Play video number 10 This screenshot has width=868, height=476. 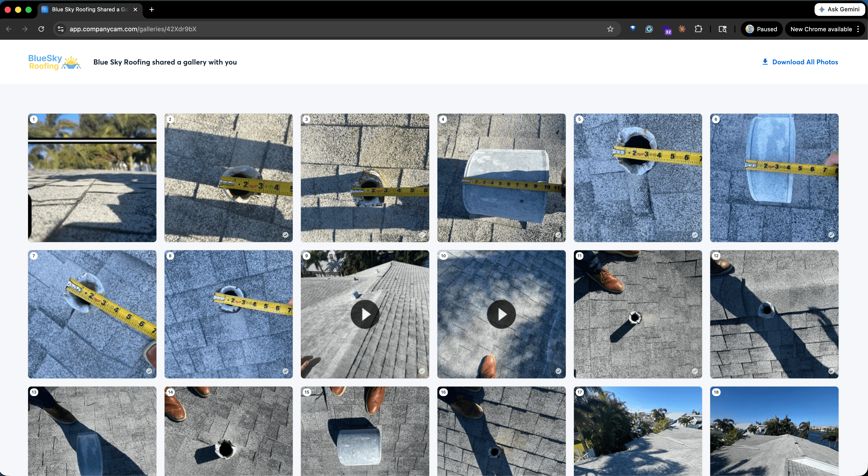(x=501, y=314)
